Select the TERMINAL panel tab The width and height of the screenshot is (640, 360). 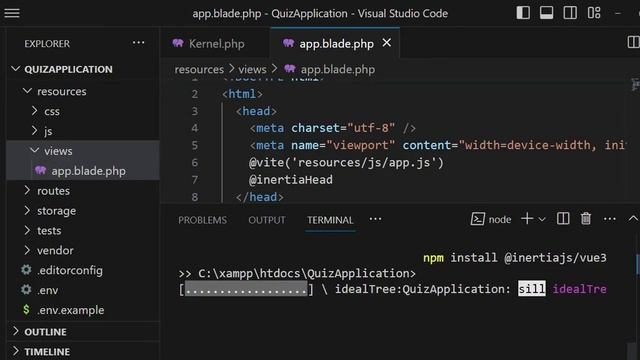tap(330, 220)
